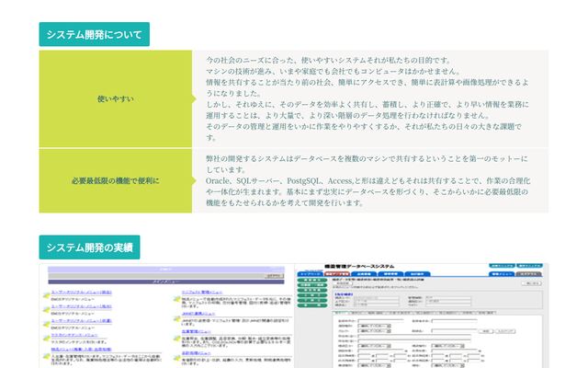
Task: Click the システム開発について heading badge
Action: [94, 34]
